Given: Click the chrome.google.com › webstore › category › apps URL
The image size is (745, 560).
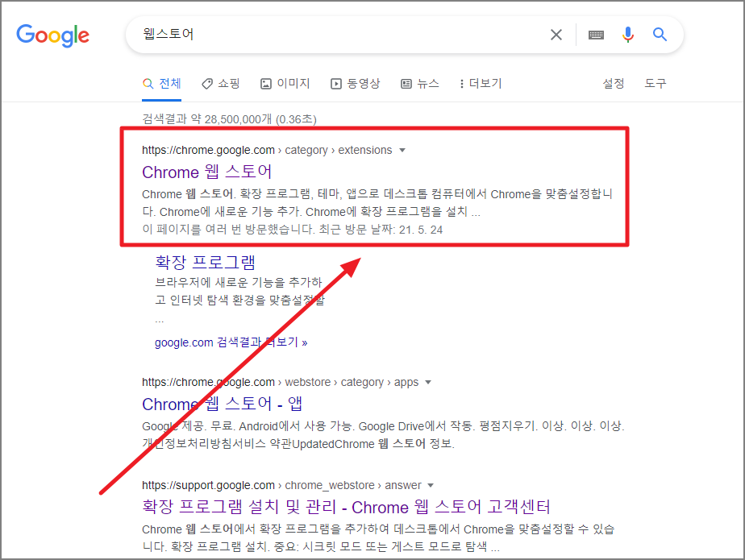Looking at the screenshot, I should 281,383.
